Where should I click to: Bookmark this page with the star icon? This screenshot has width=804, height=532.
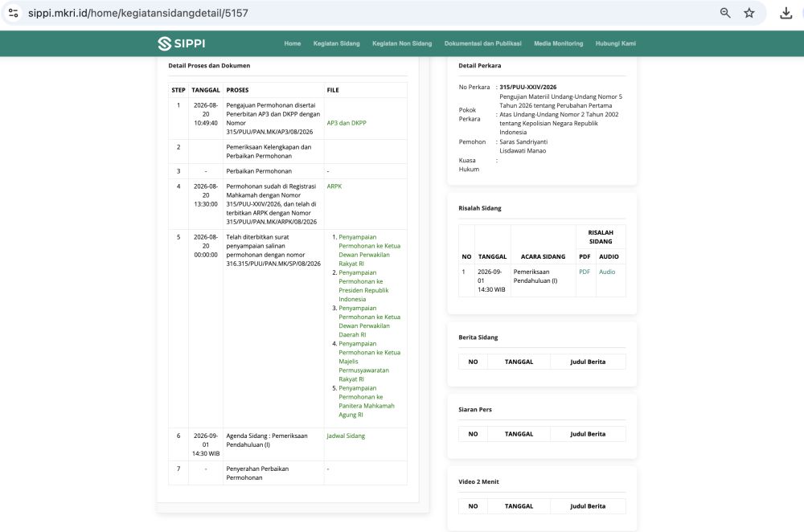pos(749,13)
